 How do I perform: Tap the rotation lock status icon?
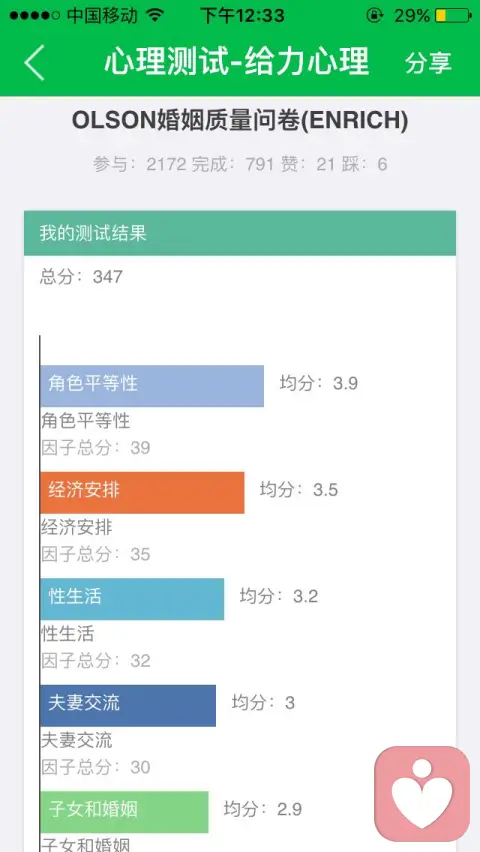pos(375,16)
